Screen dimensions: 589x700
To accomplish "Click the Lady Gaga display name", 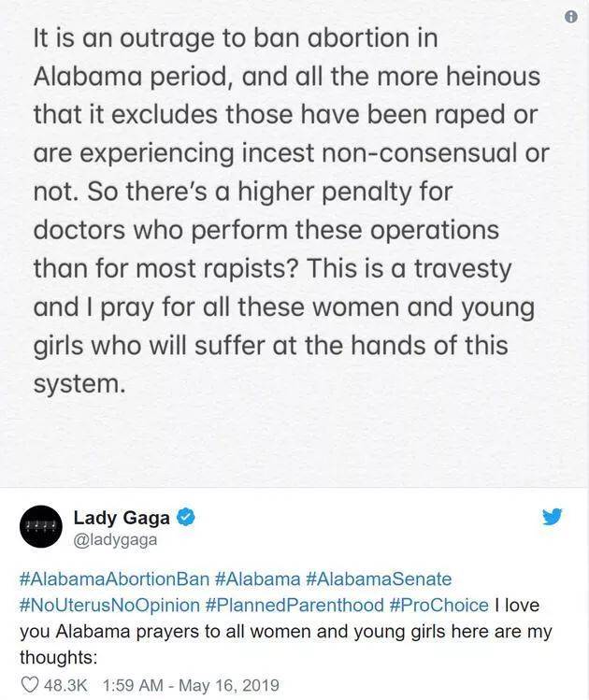I will pyautogui.click(x=122, y=517).
